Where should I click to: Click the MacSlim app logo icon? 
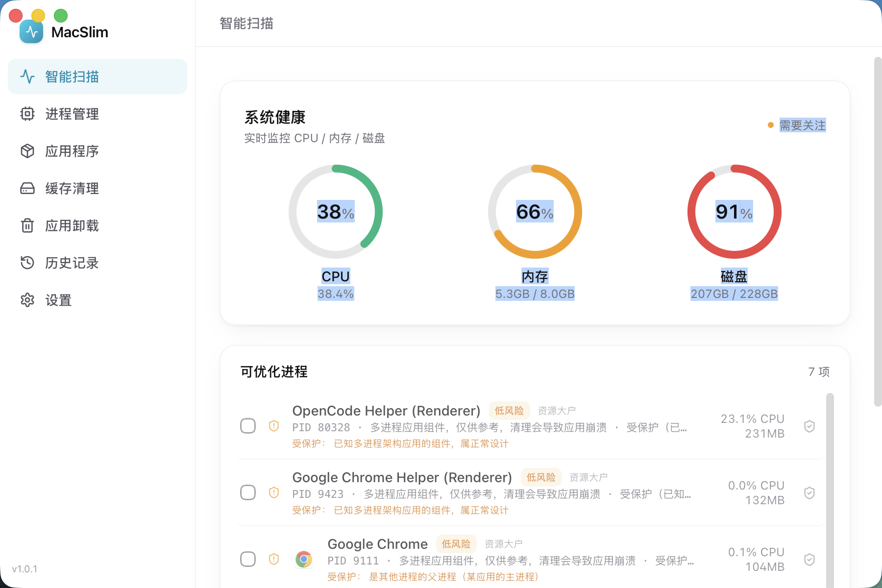click(x=31, y=32)
